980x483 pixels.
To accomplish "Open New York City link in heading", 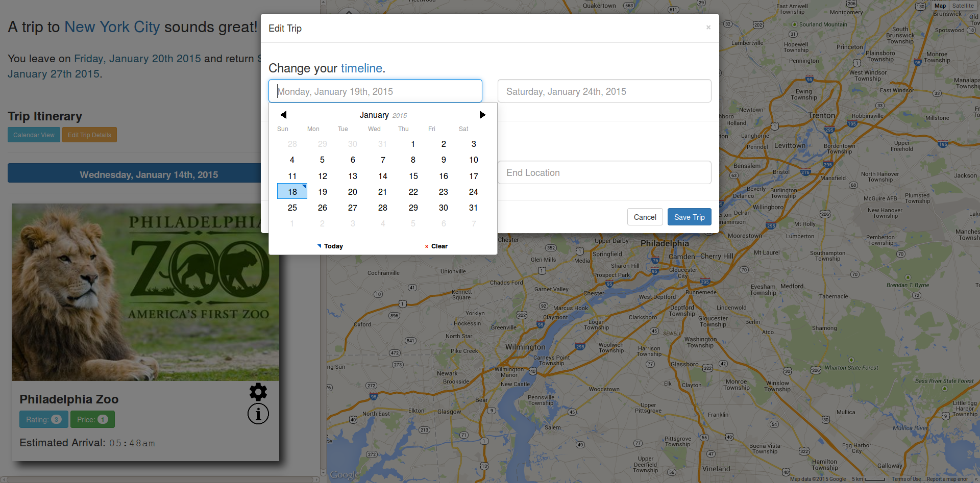I will pos(112,27).
